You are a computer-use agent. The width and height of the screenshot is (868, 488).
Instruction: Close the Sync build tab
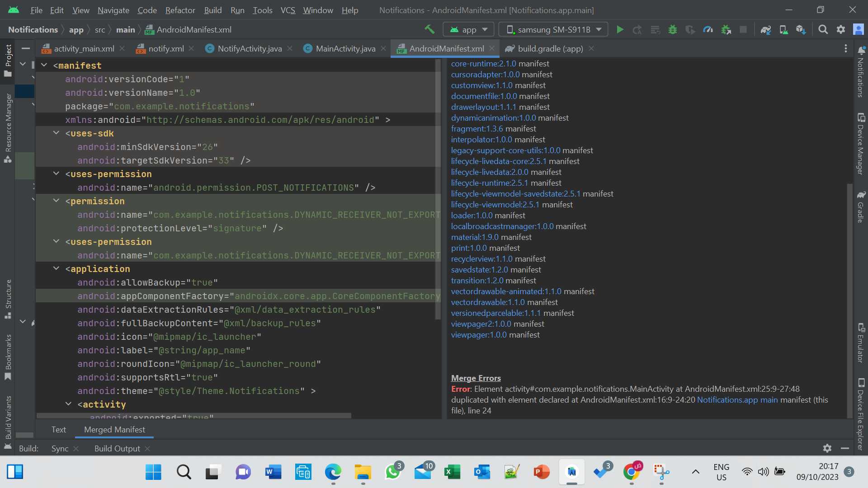click(76, 448)
